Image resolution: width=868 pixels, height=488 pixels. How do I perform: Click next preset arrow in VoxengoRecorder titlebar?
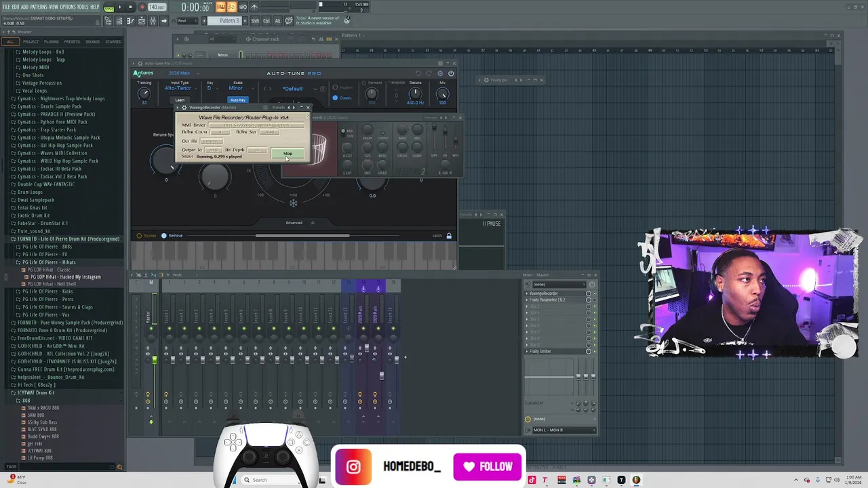(294, 108)
